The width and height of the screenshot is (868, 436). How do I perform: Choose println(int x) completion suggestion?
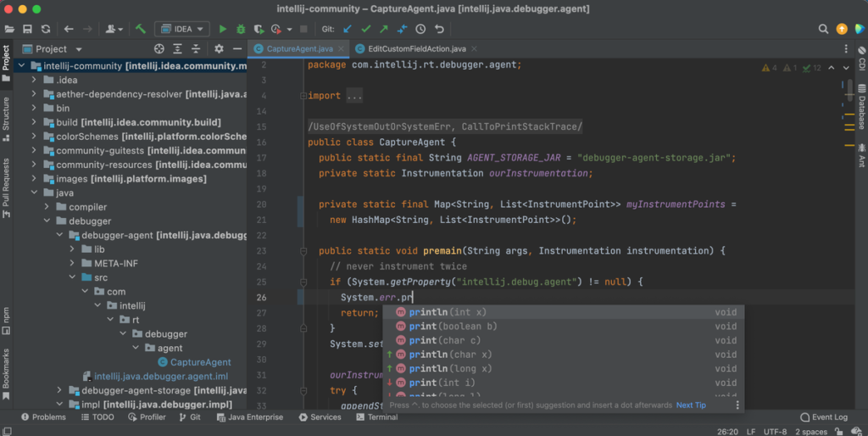(564, 312)
